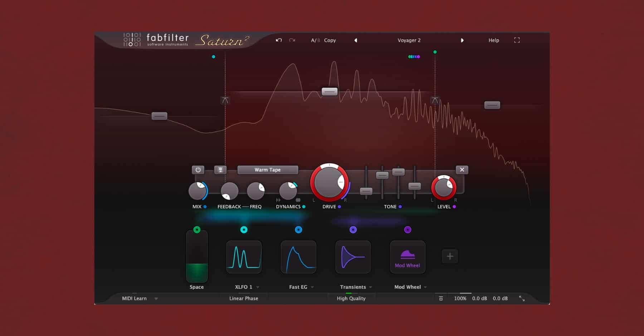
Task: Click the Transients violet drag target
Action: point(353,229)
